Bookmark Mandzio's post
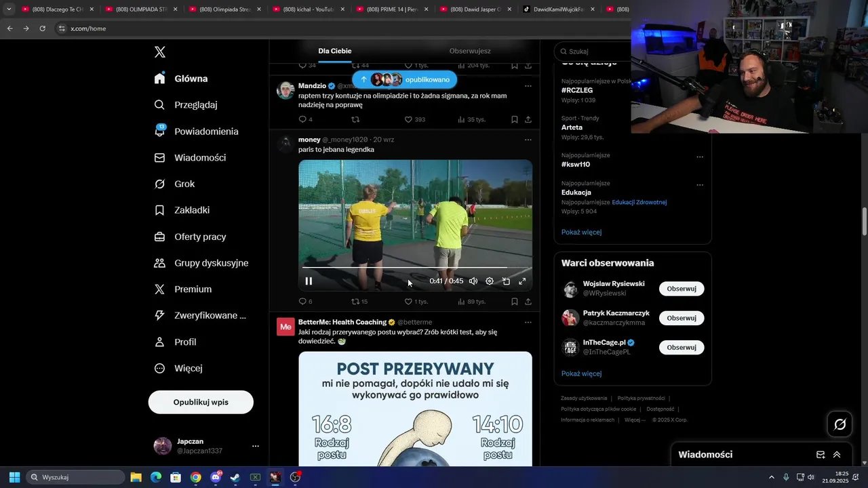Viewport: 868px width, 488px height. 515,119
